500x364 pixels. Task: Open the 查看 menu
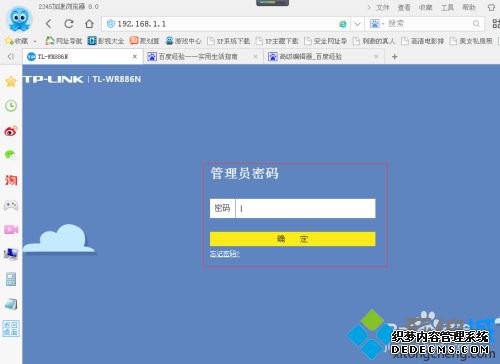[404, 7]
